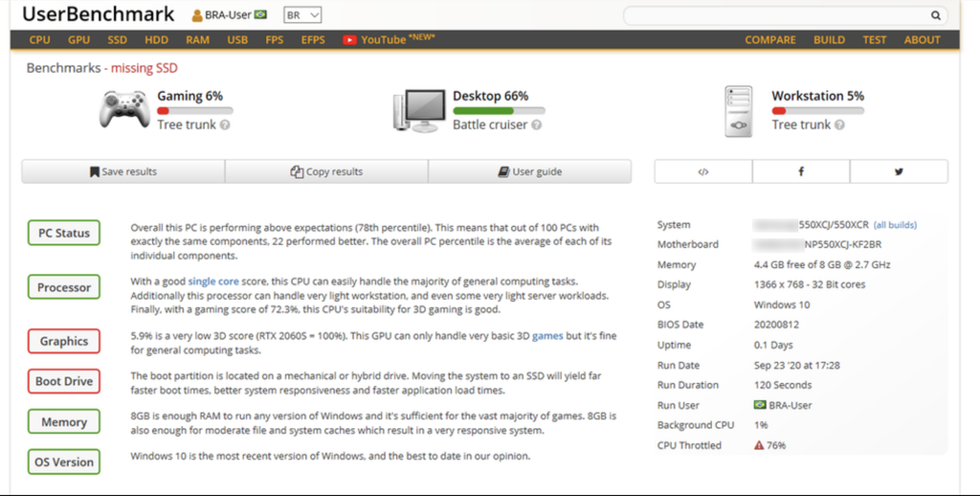Image resolution: width=980 pixels, height=496 pixels.
Task: Click the Gaming 6% progress bar
Action: (195, 111)
